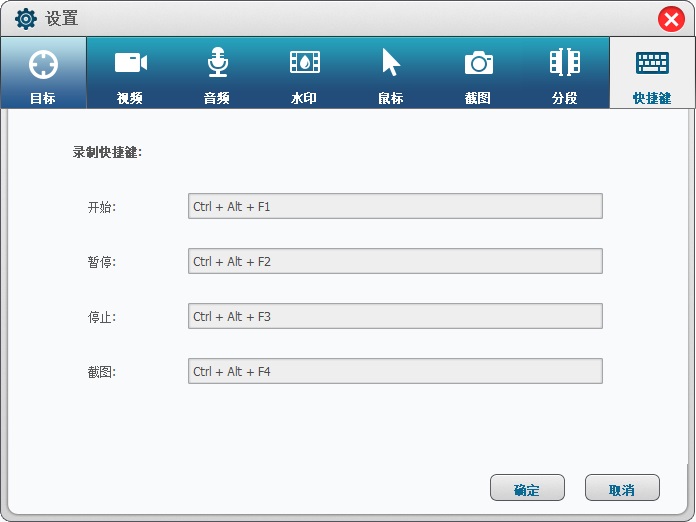This screenshot has width=696, height=522.
Task: Go to the 水印 tab label
Action: tap(304, 98)
